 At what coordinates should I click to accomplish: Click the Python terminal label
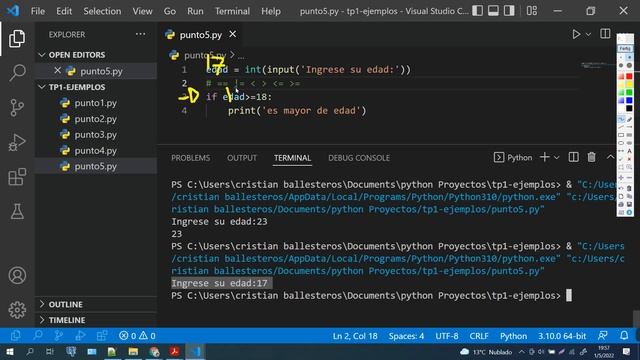click(x=513, y=158)
